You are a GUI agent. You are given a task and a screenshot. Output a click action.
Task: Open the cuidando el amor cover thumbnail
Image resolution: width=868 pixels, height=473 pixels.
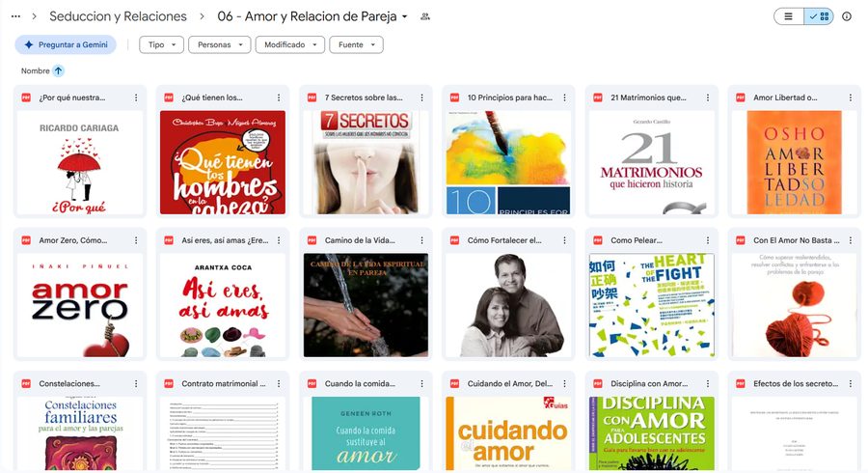point(508,433)
